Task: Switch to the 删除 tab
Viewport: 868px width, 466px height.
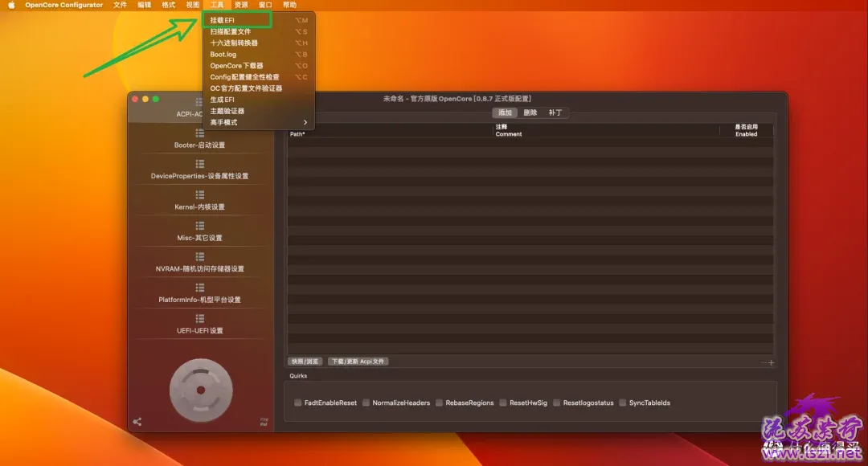Action: 530,112
